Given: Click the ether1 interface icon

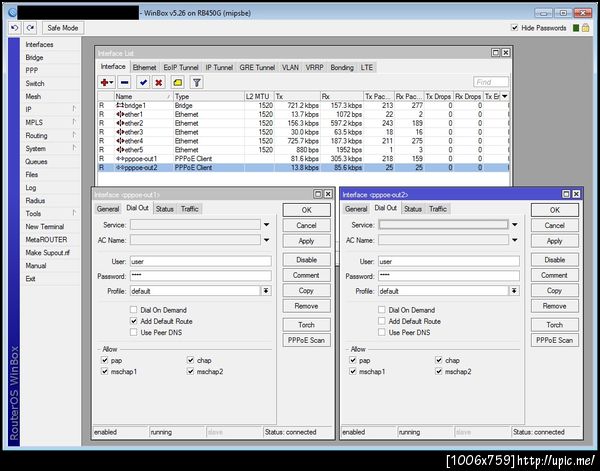Looking at the screenshot, I should pyautogui.click(x=120, y=114).
